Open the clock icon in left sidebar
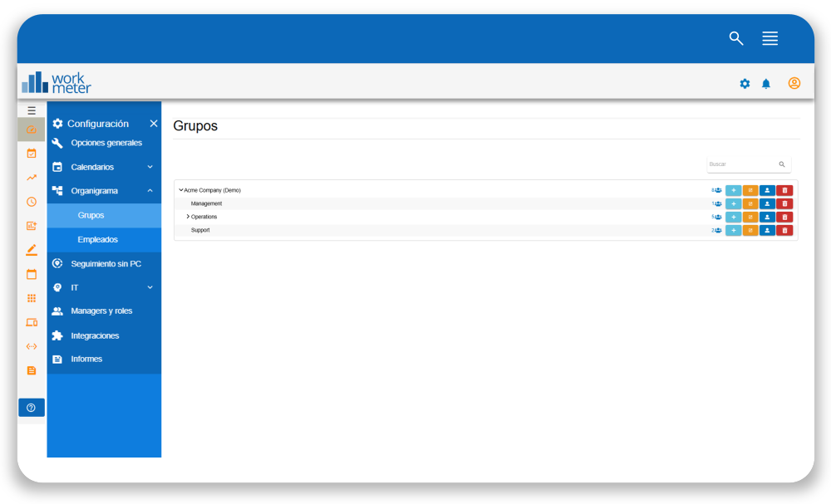 (32, 202)
